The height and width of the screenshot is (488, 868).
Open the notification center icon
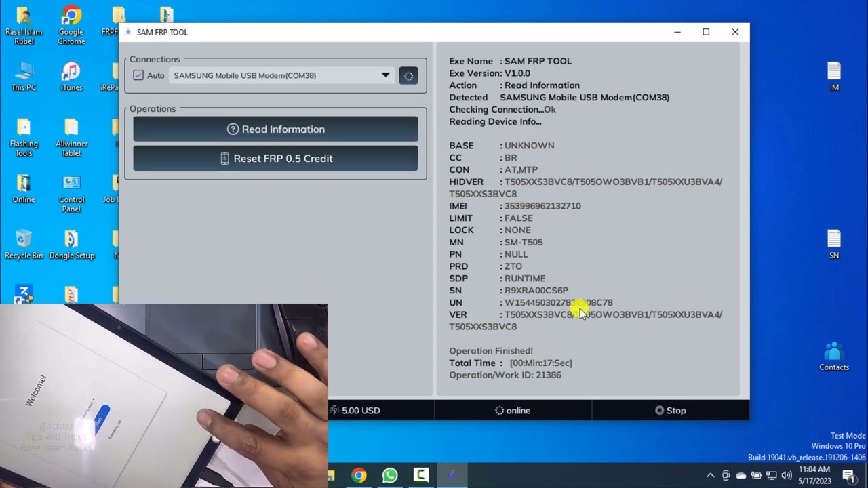(848, 476)
